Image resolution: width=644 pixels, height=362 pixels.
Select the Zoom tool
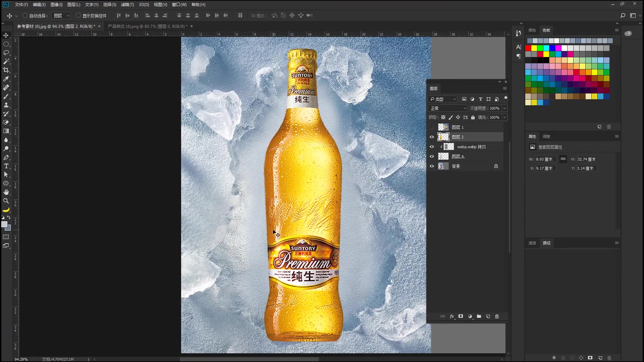[x=6, y=201]
